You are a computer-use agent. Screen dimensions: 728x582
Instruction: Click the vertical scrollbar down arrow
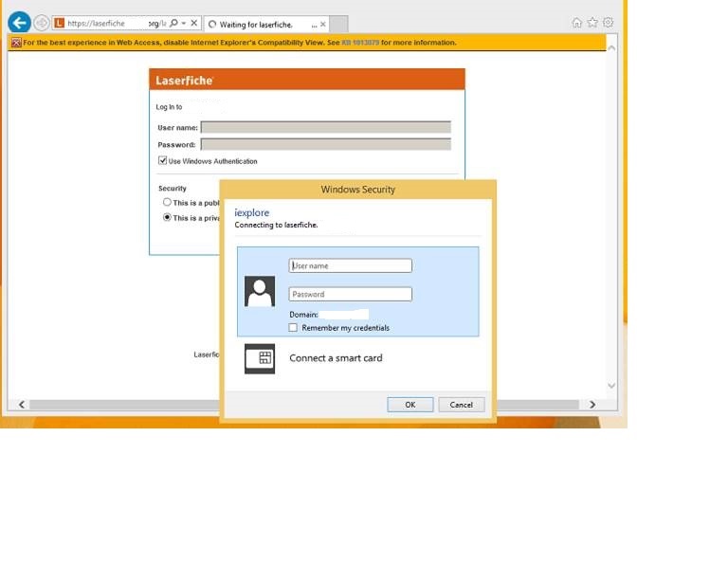coord(612,386)
